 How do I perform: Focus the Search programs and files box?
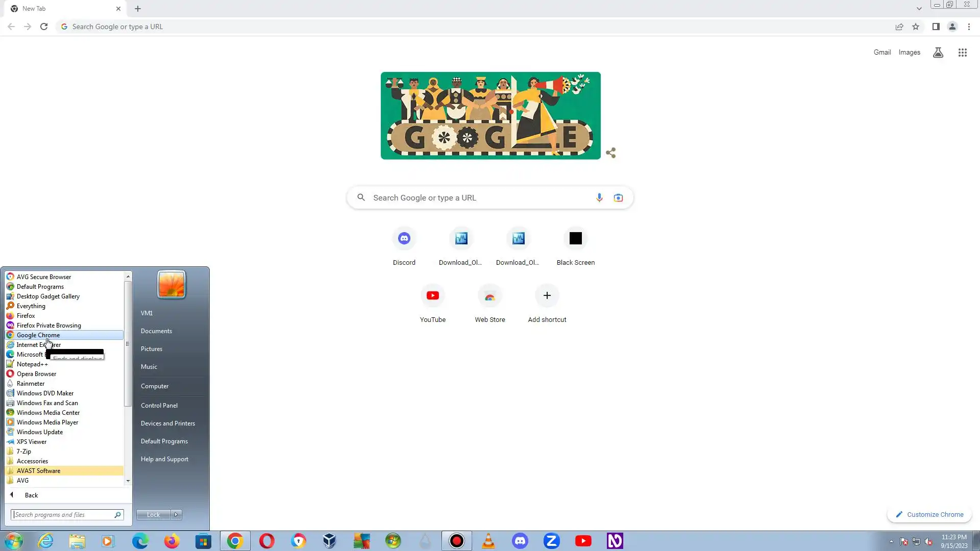click(63, 515)
